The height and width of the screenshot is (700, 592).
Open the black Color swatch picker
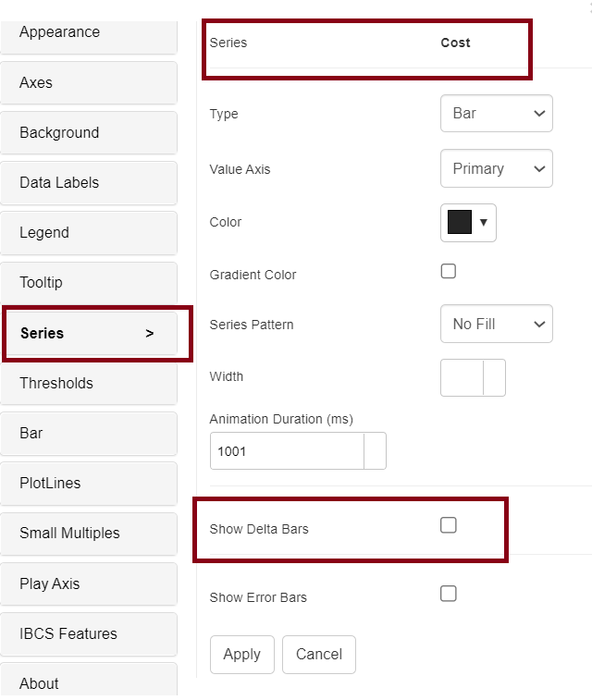(x=469, y=222)
